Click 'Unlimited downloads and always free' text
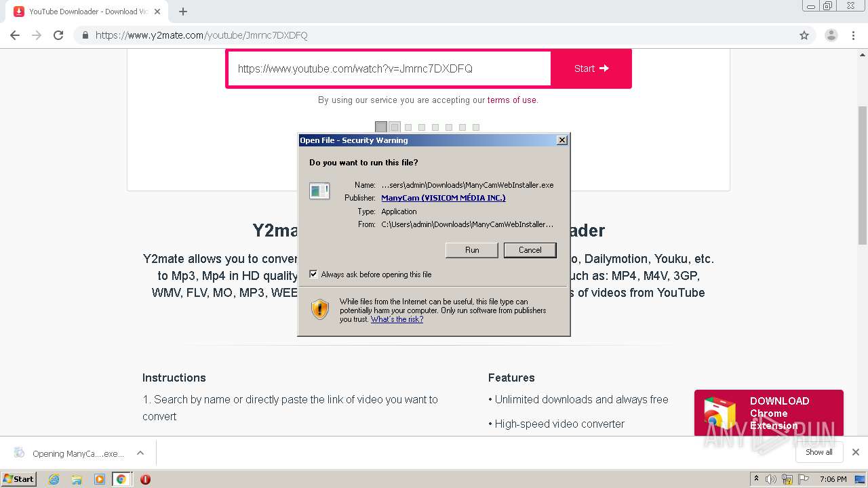Screen dimensions: 868x488 581,400
